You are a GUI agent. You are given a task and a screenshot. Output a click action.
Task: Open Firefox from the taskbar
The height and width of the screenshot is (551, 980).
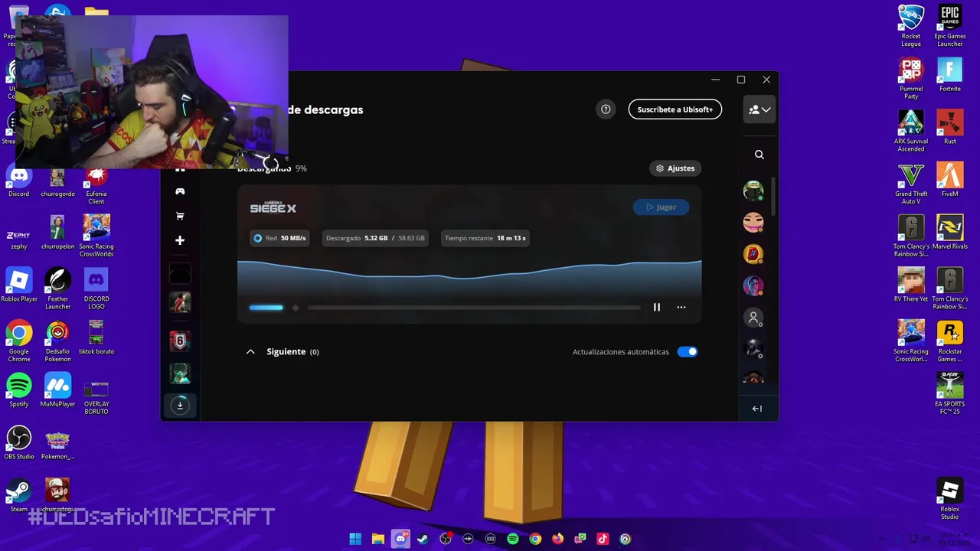557,539
